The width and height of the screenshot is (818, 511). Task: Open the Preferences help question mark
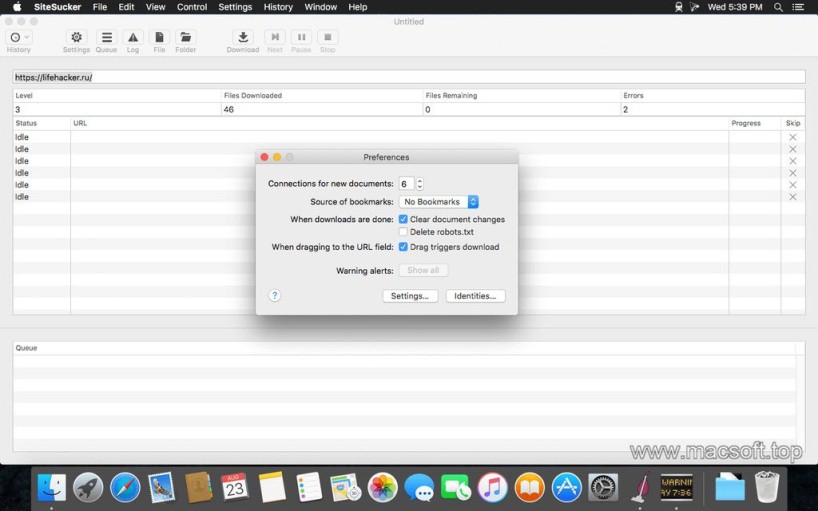[x=275, y=296]
